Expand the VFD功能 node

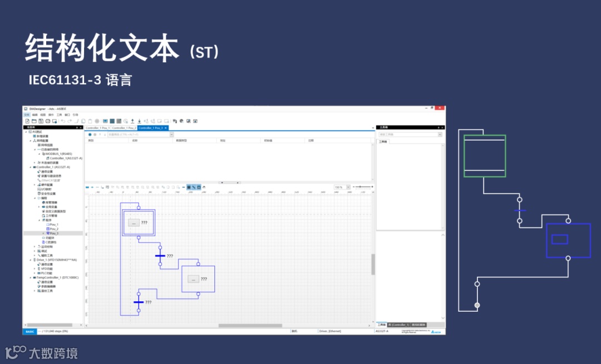[35, 269]
